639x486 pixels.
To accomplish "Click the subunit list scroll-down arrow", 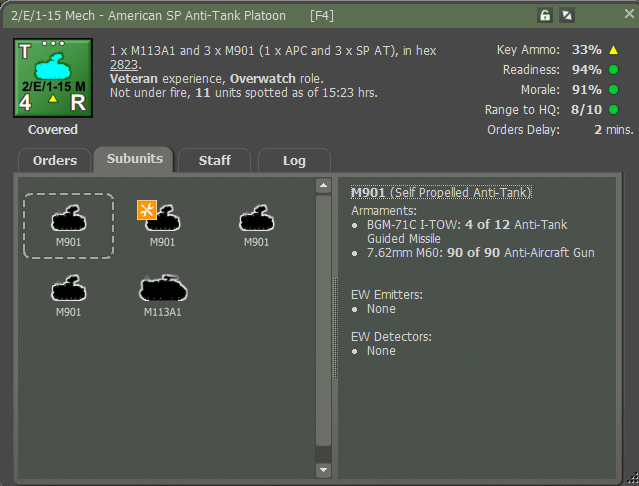I will (x=323, y=470).
